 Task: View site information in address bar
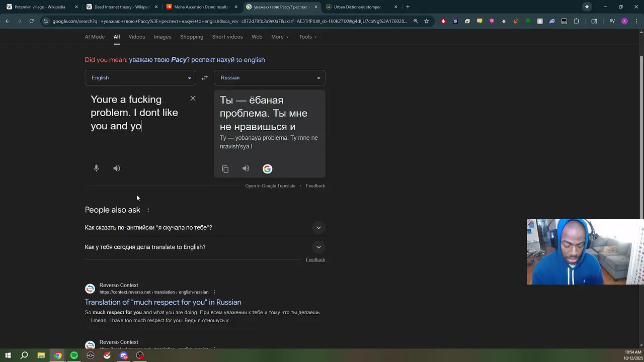(x=46, y=21)
